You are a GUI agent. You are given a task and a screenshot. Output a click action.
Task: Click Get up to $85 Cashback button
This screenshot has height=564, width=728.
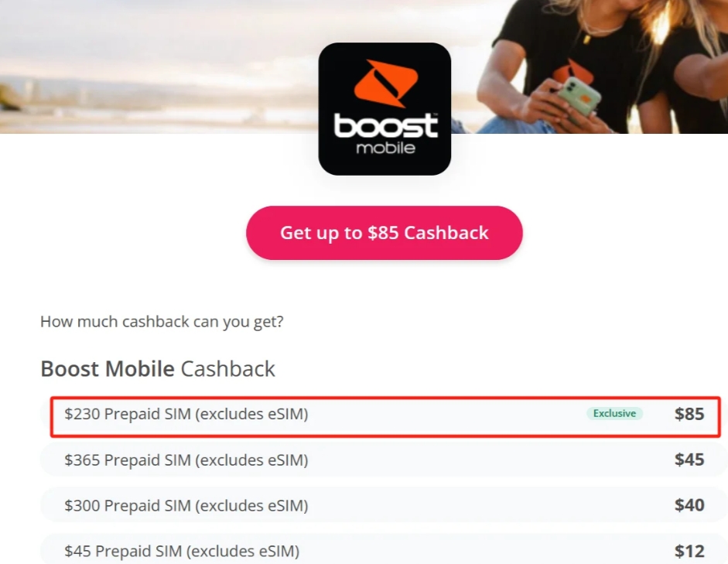point(385,233)
